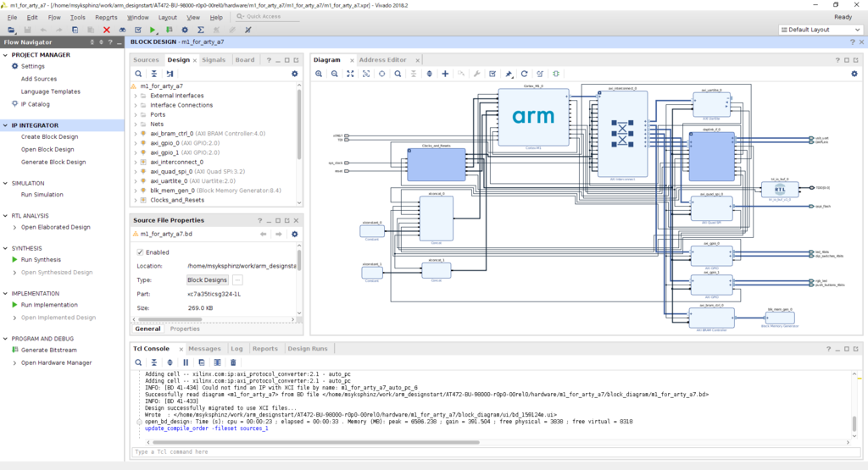Click the red X delete icon in toolbar
The width and height of the screenshot is (868, 470).
[x=106, y=30]
